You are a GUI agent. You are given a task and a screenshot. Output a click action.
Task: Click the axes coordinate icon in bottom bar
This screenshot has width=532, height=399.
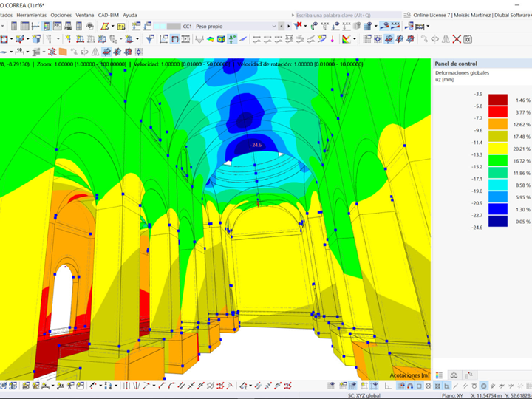pyautogui.click(x=388, y=386)
